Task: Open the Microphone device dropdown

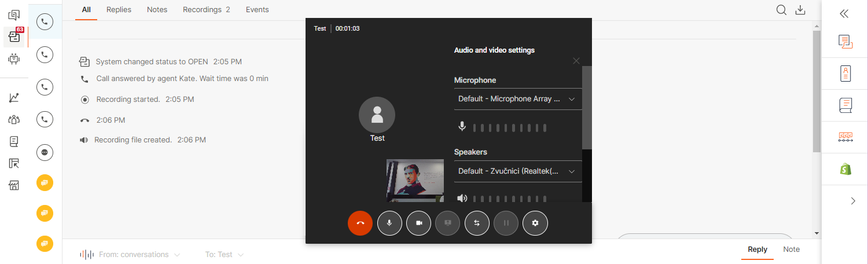Action: (517, 99)
